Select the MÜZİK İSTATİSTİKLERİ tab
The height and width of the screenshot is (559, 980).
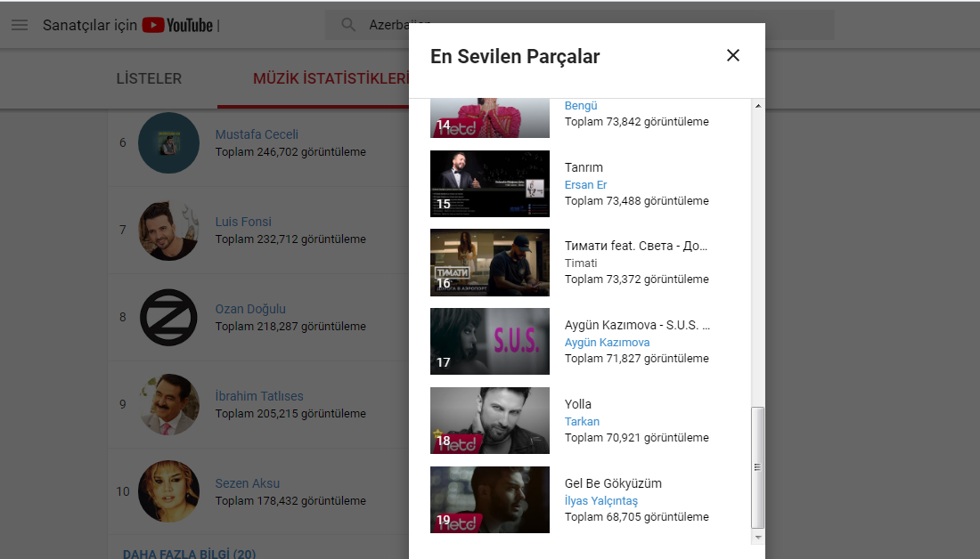(x=331, y=78)
